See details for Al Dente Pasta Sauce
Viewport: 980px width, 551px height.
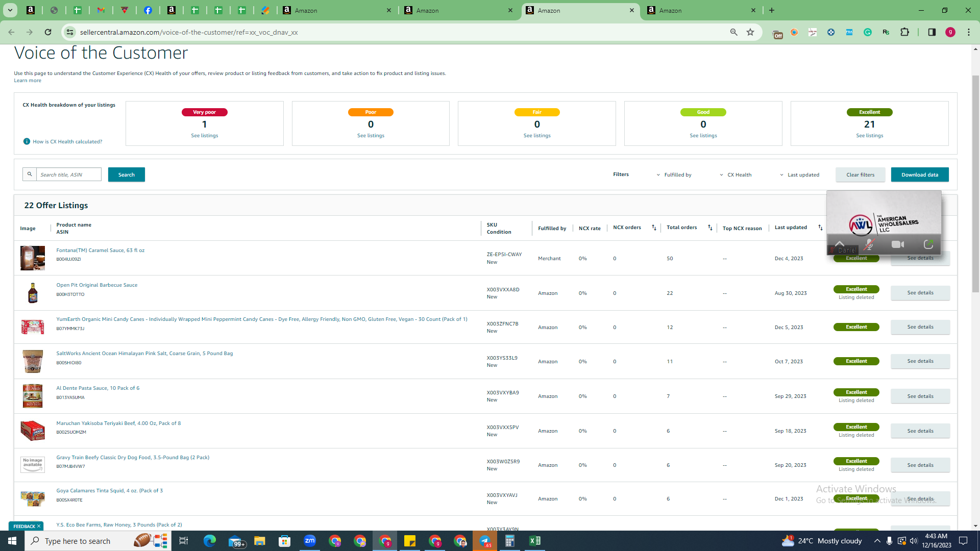coord(920,396)
